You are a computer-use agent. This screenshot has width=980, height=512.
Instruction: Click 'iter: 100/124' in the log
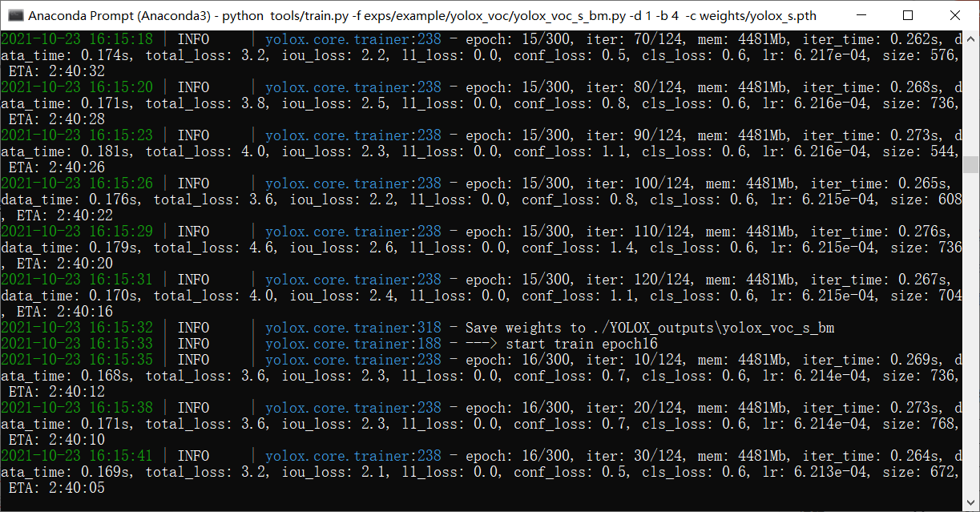638,183
